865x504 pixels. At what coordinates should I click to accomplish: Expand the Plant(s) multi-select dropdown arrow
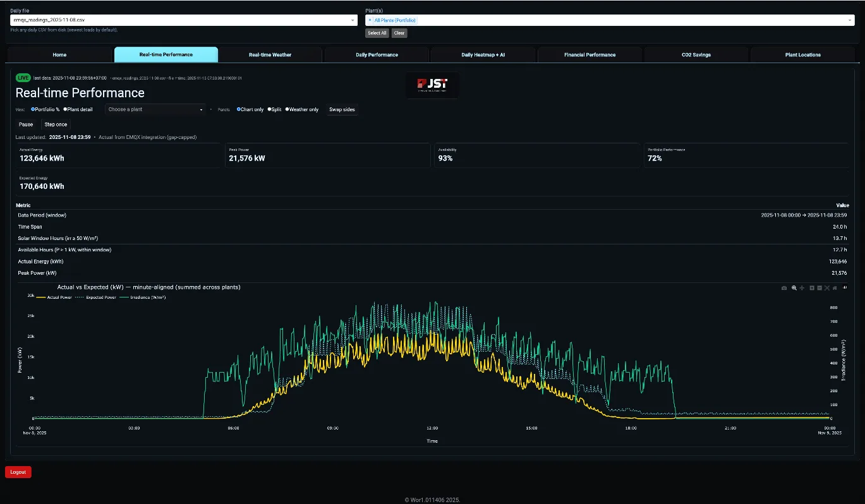coord(850,20)
